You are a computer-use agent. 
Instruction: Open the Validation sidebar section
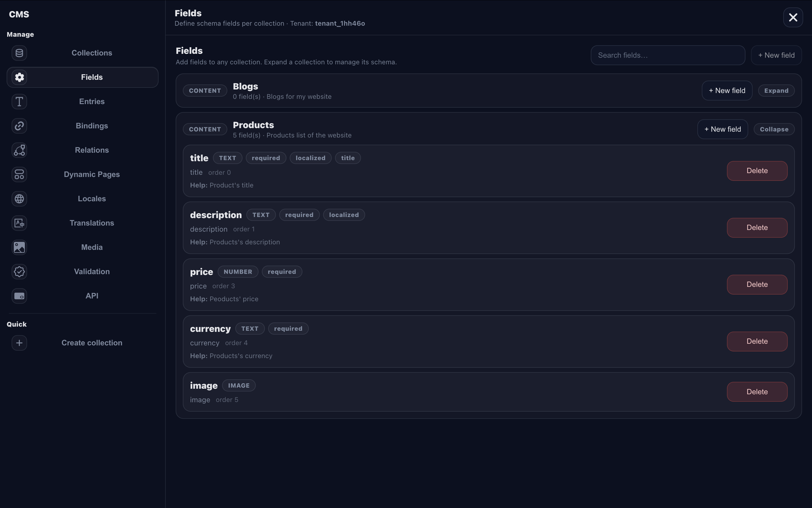(x=91, y=271)
